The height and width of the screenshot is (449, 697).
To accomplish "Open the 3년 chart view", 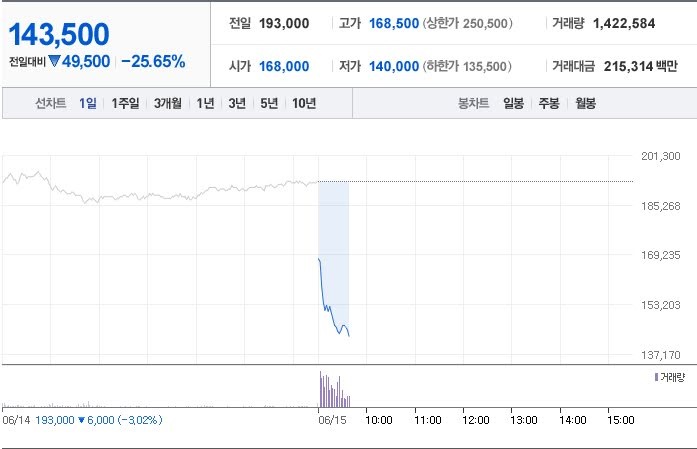I will [x=237, y=103].
